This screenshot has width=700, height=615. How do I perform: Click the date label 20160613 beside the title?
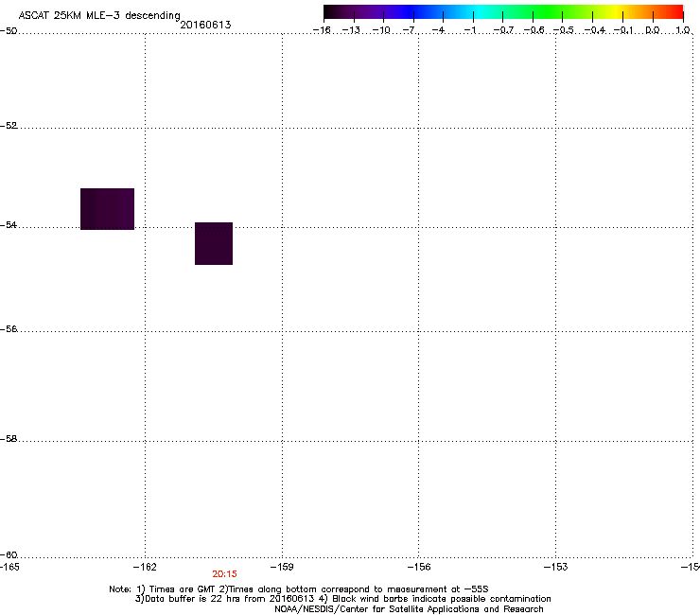(x=205, y=25)
